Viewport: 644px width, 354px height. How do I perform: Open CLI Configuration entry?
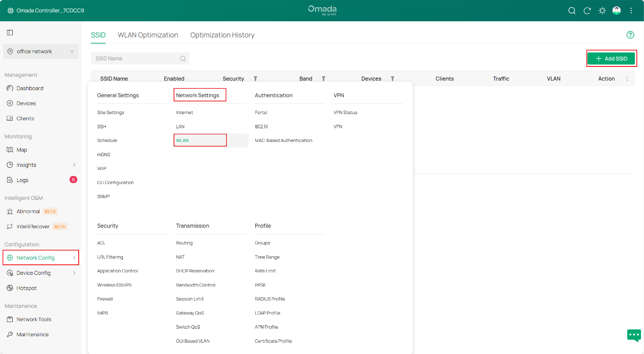click(x=116, y=183)
